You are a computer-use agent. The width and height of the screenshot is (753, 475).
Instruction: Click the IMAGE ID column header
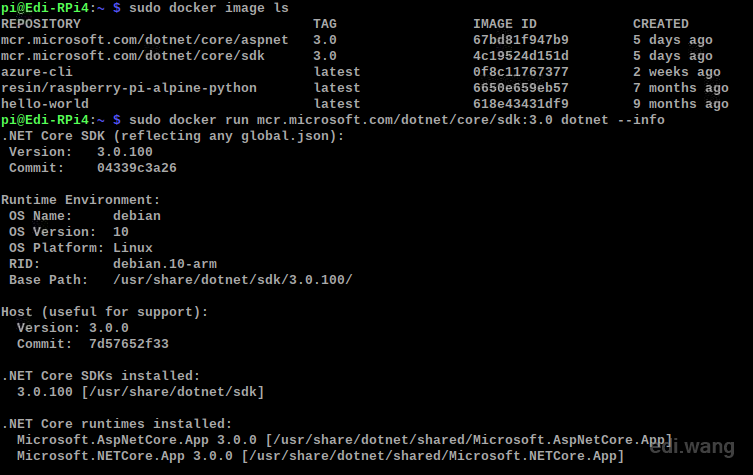[505, 24]
